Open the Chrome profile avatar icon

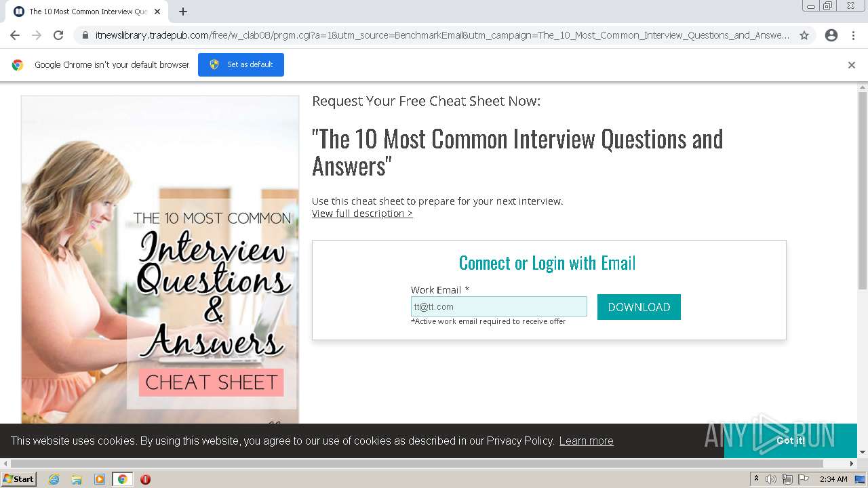click(831, 35)
